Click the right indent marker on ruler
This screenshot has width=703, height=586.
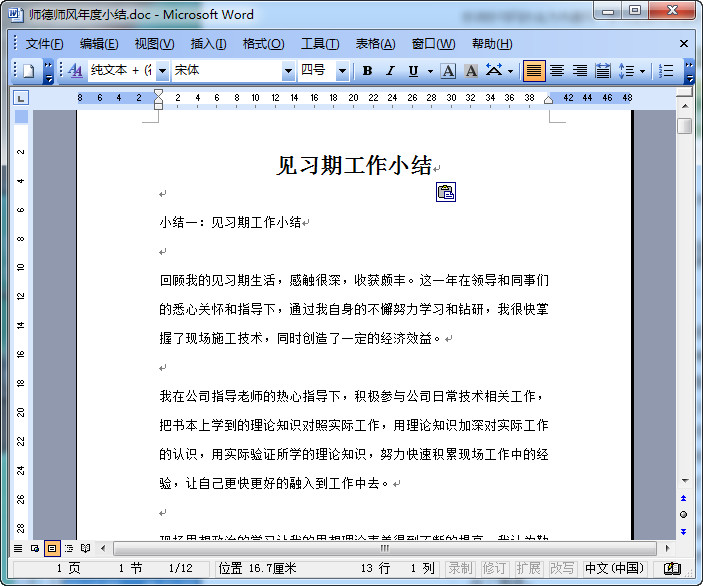[548, 100]
